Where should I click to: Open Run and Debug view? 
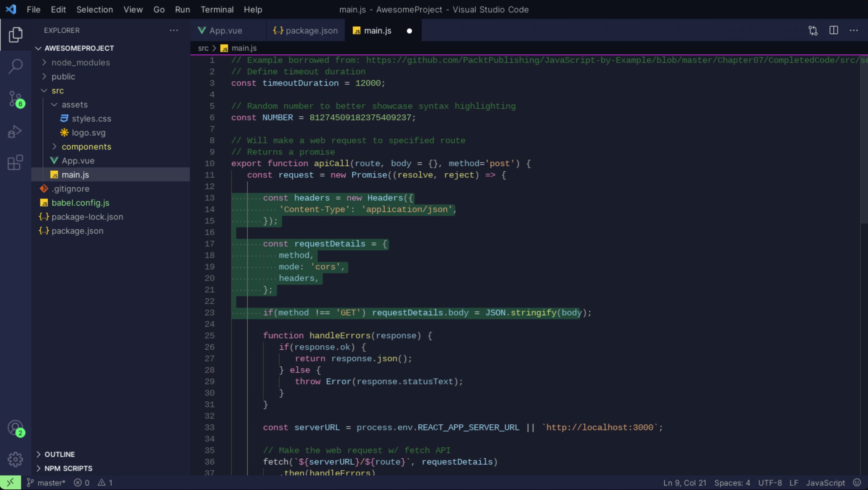click(15, 131)
